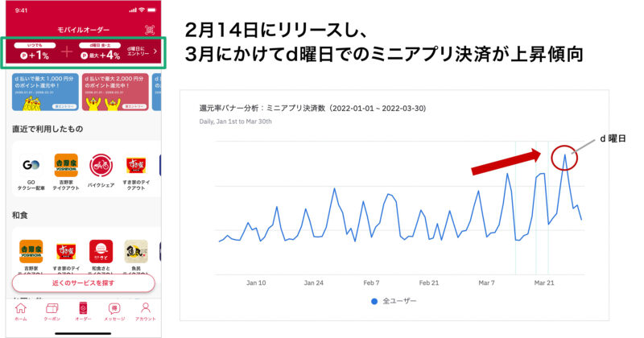This screenshot has width=644, height=338.
Task: Click the slide headline 2月14日にリリースし
Action: (276, 30)
